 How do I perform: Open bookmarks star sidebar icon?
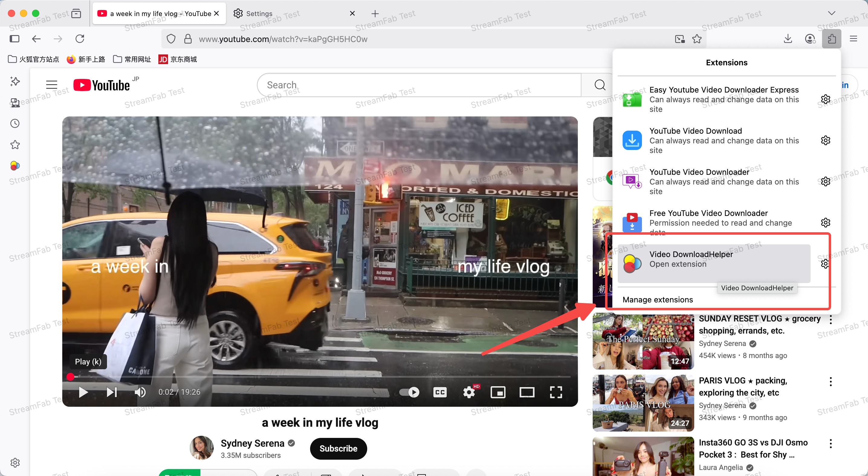15,145
